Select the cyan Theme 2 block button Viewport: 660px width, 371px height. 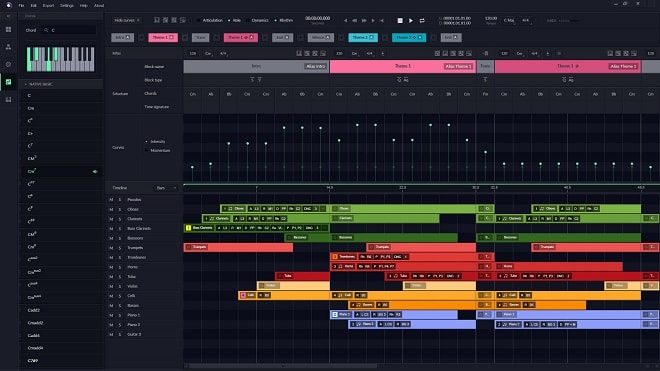pos(363,37)
